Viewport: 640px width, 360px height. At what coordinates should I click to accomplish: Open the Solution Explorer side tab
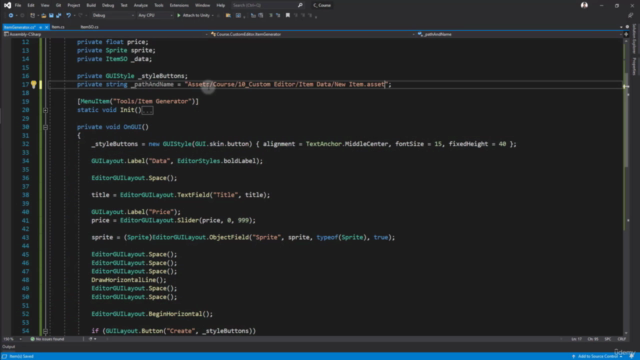click(634, 39)
